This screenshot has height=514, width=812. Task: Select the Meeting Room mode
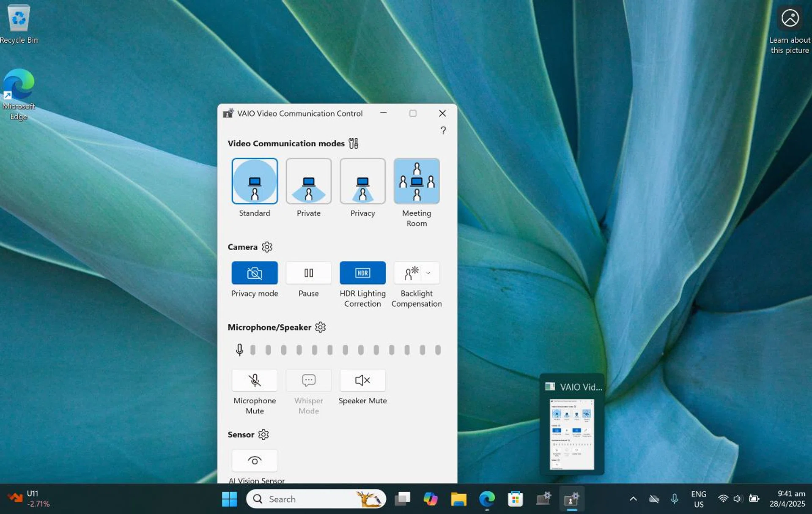(x=417, y=181)
